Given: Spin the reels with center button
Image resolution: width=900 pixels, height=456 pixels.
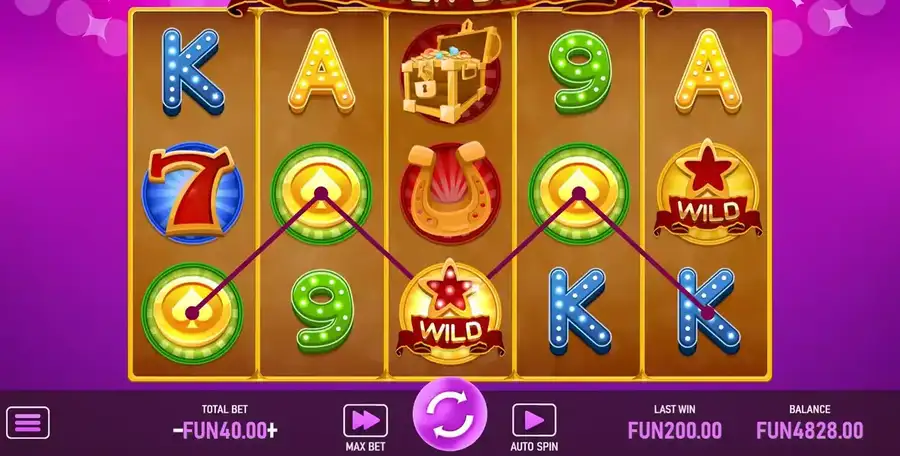Looking at the screenshot, I should tap(449, 415).
